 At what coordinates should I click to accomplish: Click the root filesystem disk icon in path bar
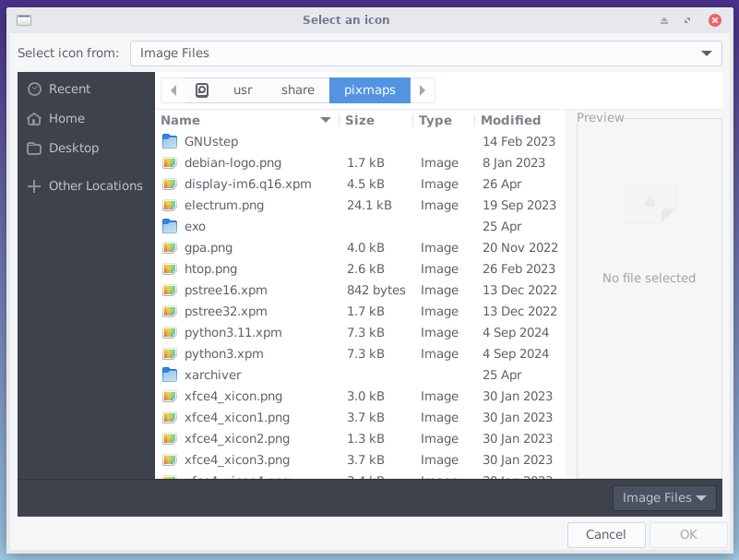(x=202, y=90)
